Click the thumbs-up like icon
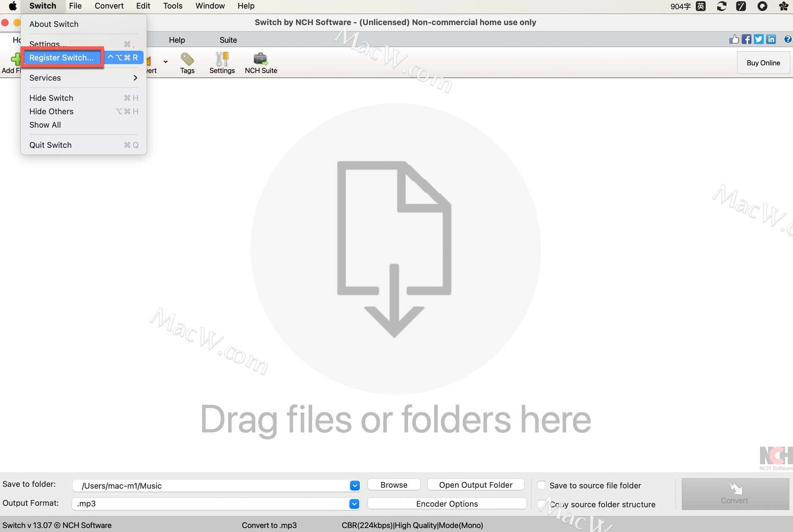The height and width of the screenshot is (532, 793). 734,39
